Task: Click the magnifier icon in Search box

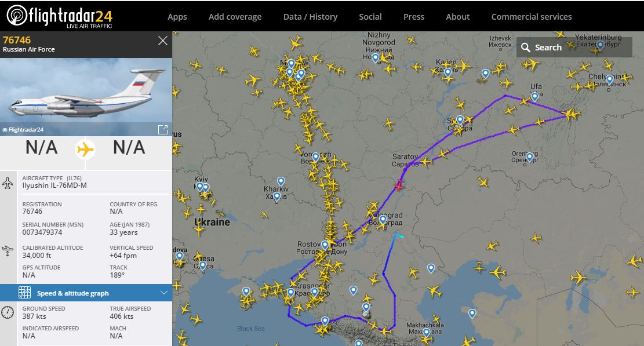Action: 525,48
